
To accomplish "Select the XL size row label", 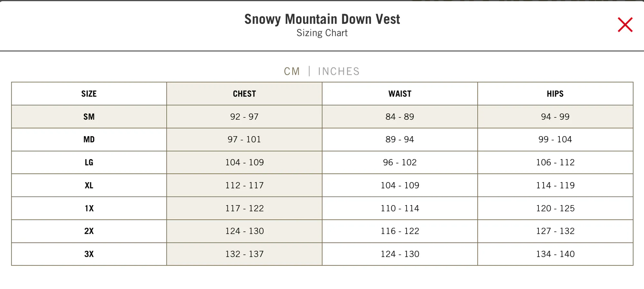I will point(89,185).
